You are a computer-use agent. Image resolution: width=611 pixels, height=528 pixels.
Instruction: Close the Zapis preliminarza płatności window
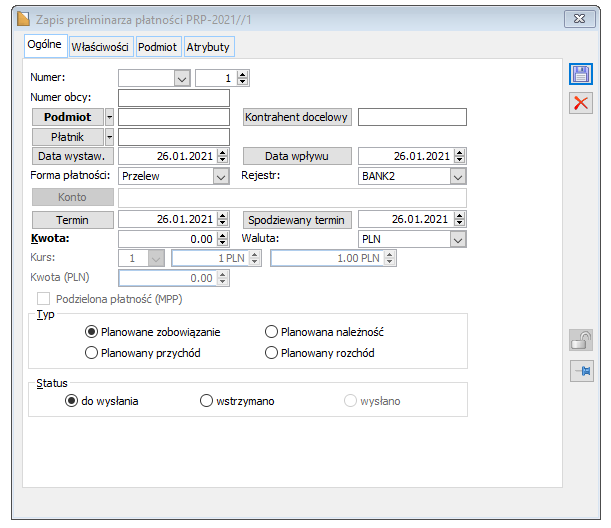point(579,19)
